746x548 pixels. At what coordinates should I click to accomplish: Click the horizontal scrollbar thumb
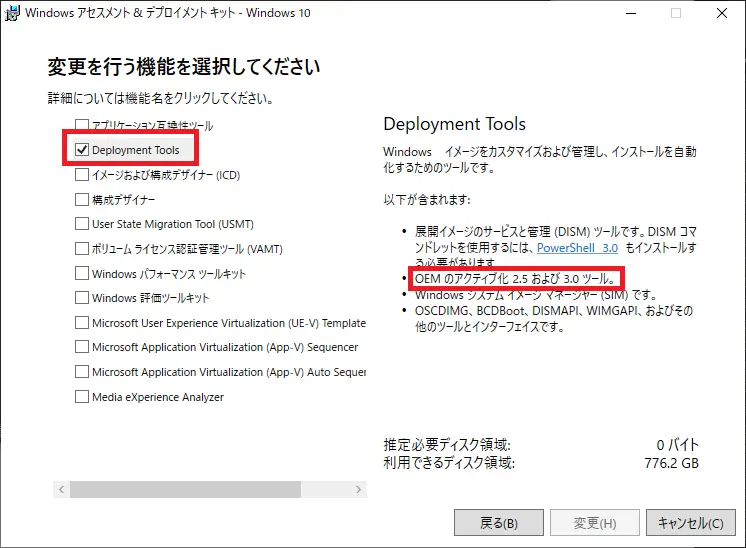pyautogui.click(x=185, y=489)
